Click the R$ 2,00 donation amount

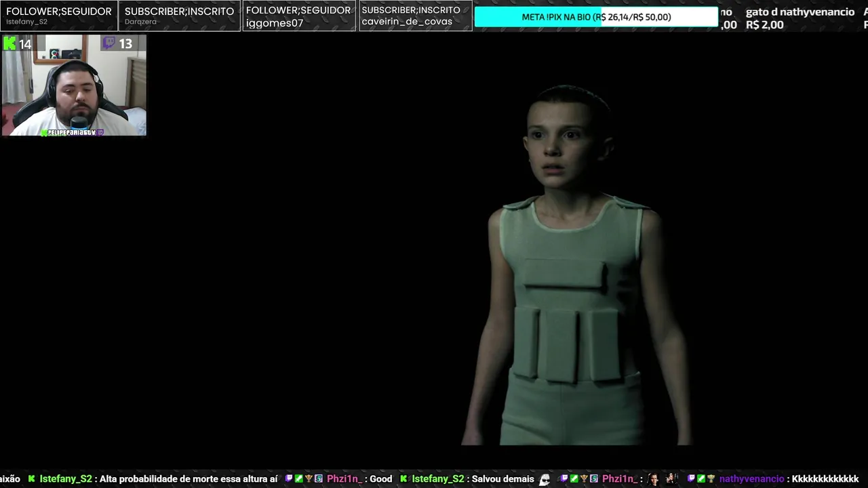click(765, 25)
